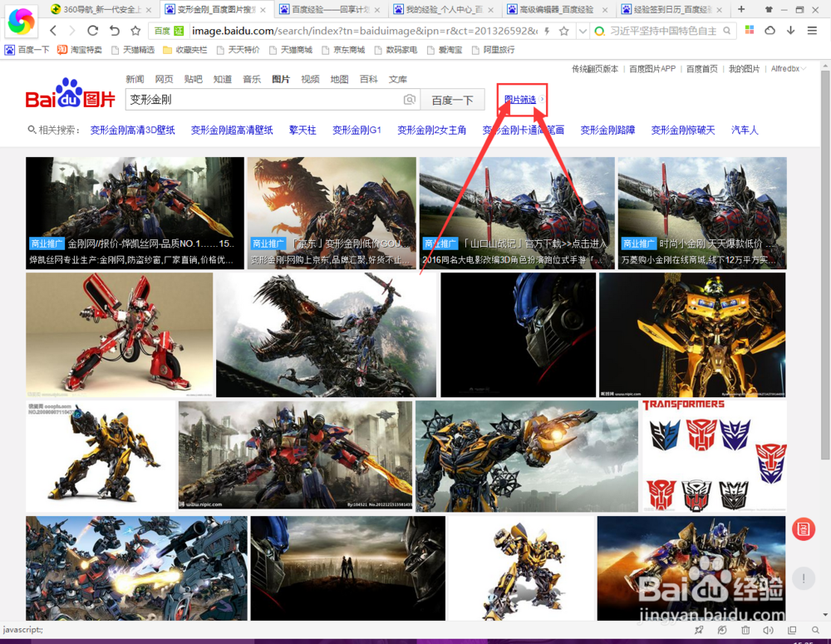831x644 pixels.
Task: Click the camera image-search icon in search field
Action: (409, 100)
